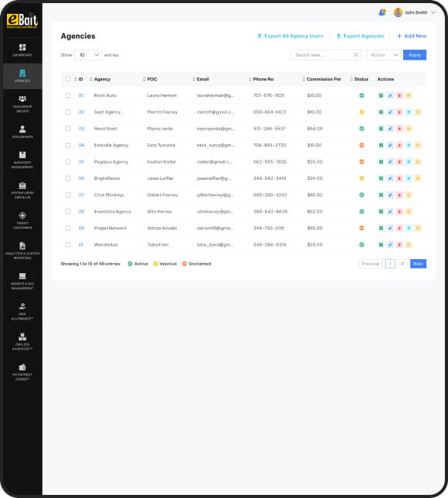Open the Show entries count dropdown

pos(88,55)
